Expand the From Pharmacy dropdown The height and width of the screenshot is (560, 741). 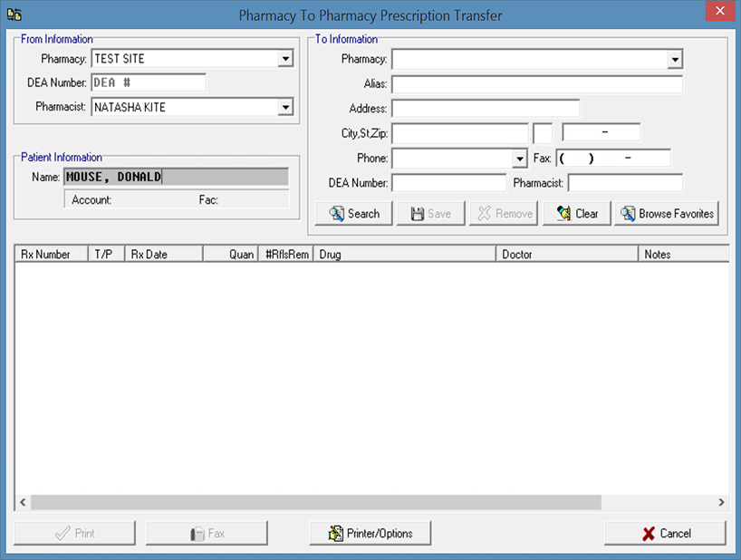pyautogui.click(x=285, y=59)
